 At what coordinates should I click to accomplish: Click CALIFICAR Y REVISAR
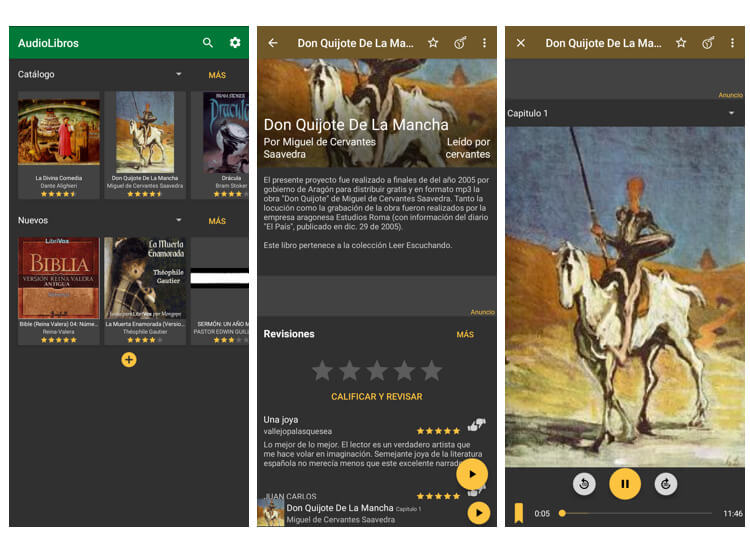(377, 396)
